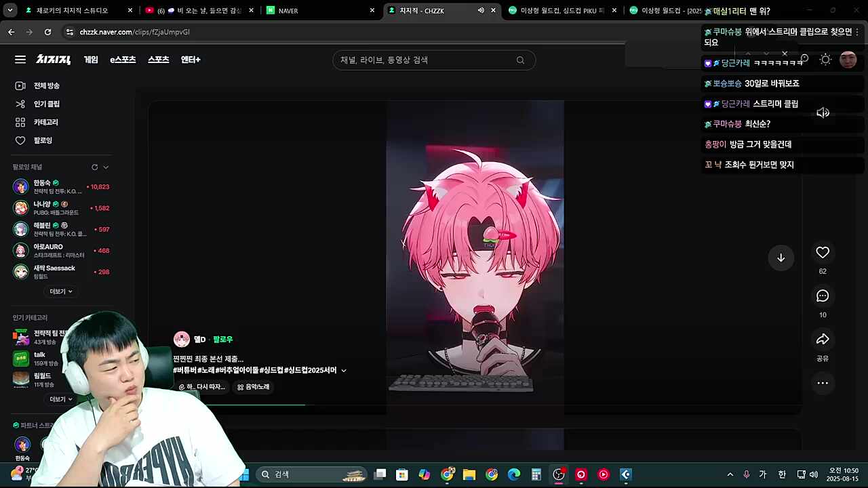868x488 pixels.
Task: Click the search magnifier icon in the search bar
Action: [x=520, y=60]
